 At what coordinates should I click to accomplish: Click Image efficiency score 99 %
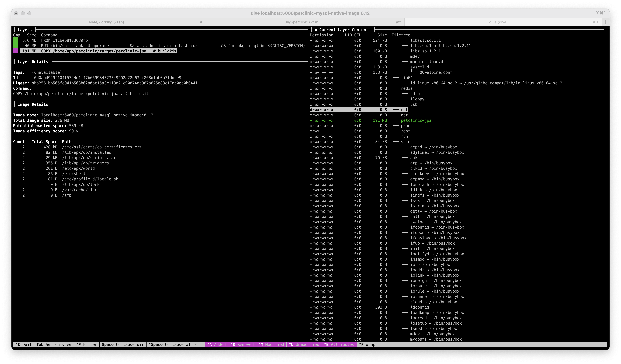click(46, 131)
